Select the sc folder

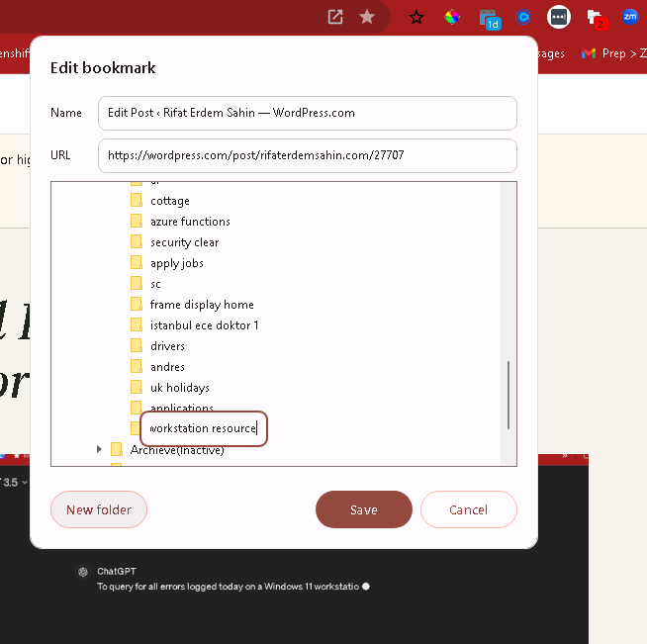[x=155, y=284]
